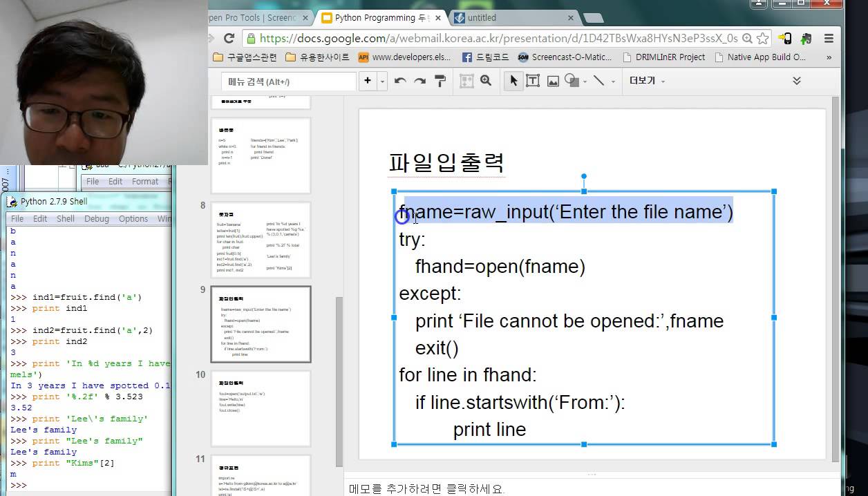Click the line 'fhand=open(fname)' on slide
The image size is (868, 496).
coord(500,267)
